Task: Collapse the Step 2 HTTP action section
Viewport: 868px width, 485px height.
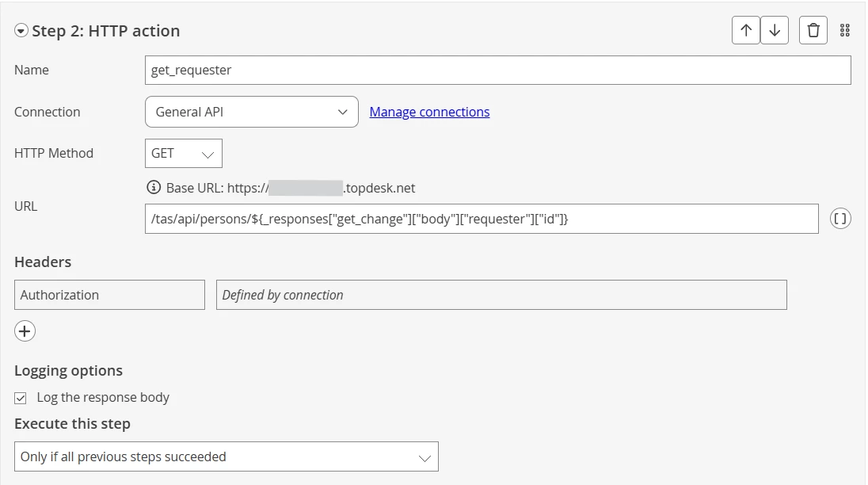Action: (x=21, y=30)
